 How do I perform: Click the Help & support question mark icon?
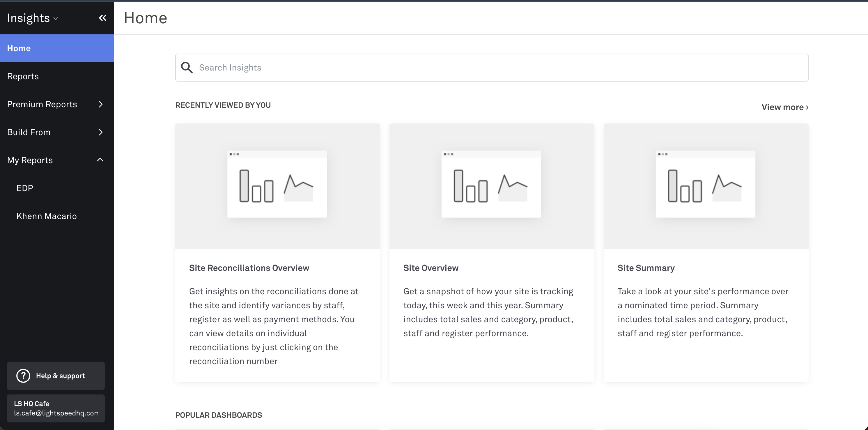(23, 376)
